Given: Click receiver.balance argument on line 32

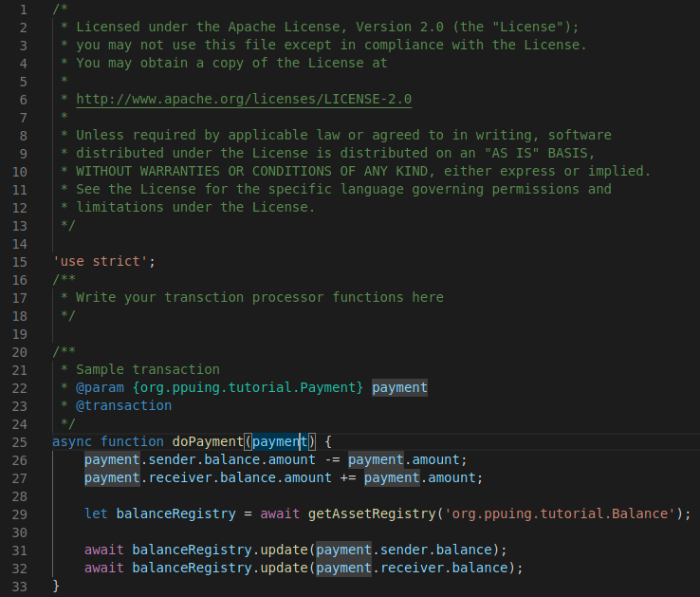Looking at the screenshot, I should [444, 568].
